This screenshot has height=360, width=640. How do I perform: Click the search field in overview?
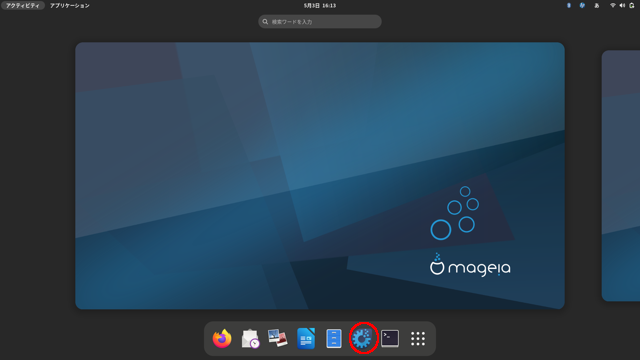tap(320, 22)
